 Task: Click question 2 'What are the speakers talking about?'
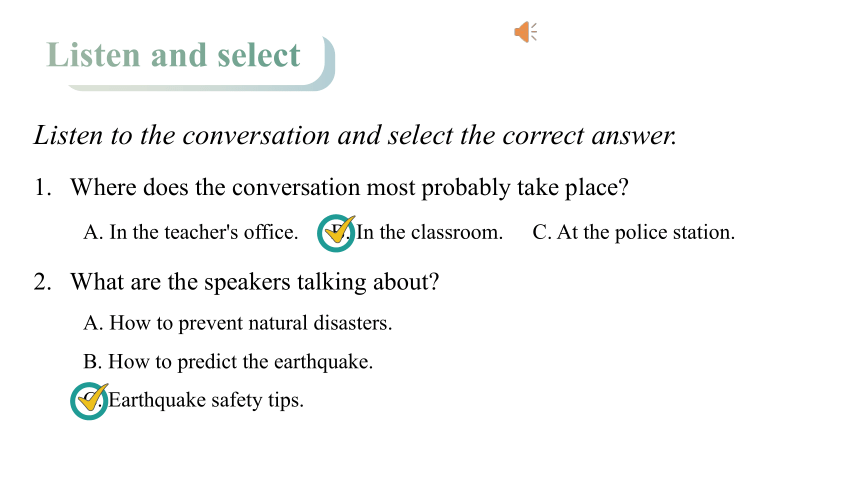click(254, 282)
